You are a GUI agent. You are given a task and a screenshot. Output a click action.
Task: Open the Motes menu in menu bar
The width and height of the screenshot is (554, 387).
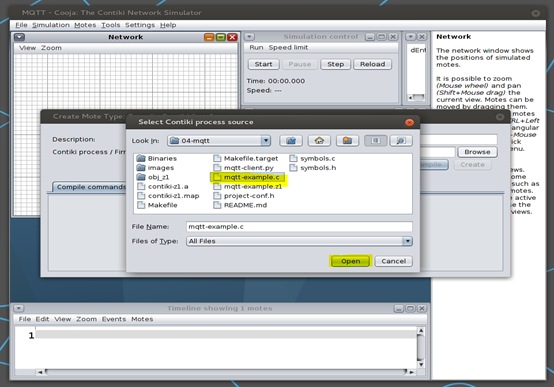(85, 25)
